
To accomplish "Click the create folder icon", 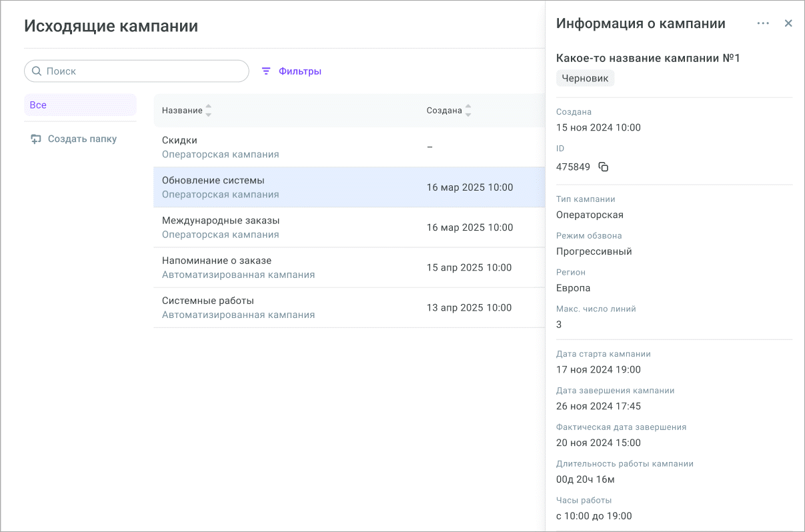I will [36, 139].
